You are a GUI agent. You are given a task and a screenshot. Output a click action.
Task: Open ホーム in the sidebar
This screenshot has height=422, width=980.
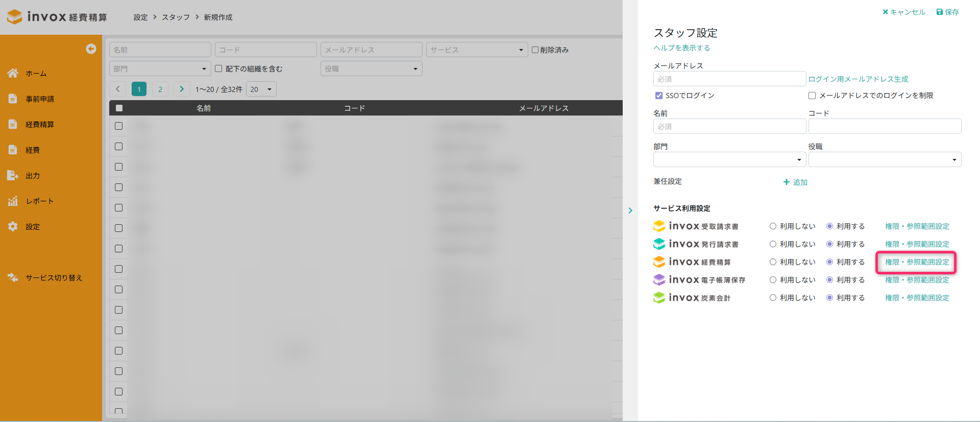tap(36, 74)
